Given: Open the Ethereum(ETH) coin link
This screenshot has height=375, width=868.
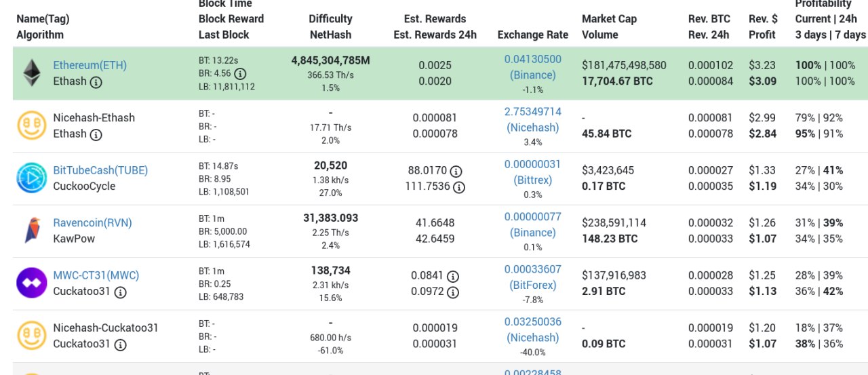Looking at the screenshot, I should (x=90, y=65).
